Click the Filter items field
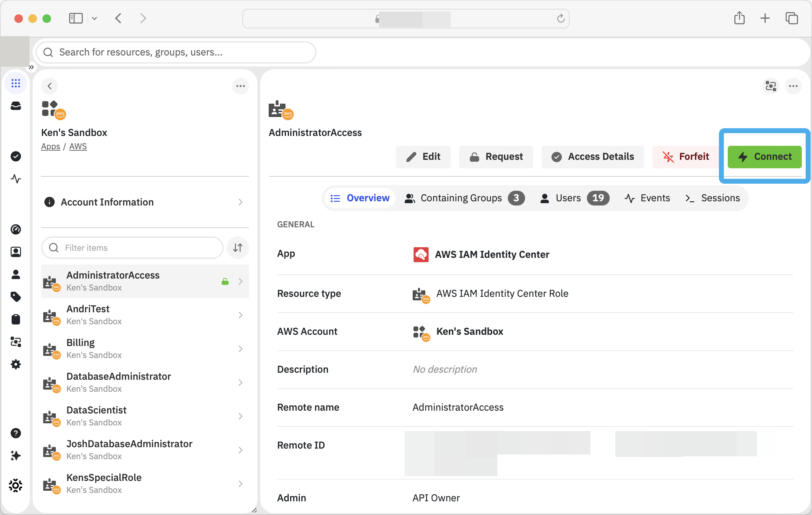 [132, 248]
